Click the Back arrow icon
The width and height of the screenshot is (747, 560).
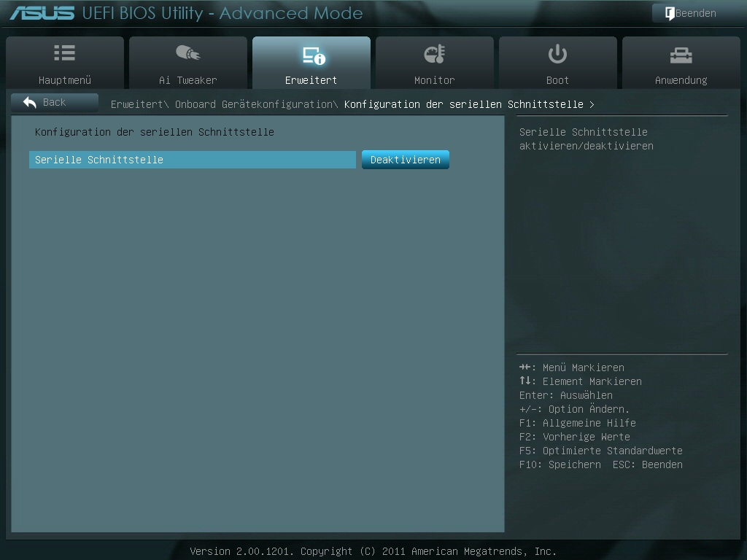(29, 102)
